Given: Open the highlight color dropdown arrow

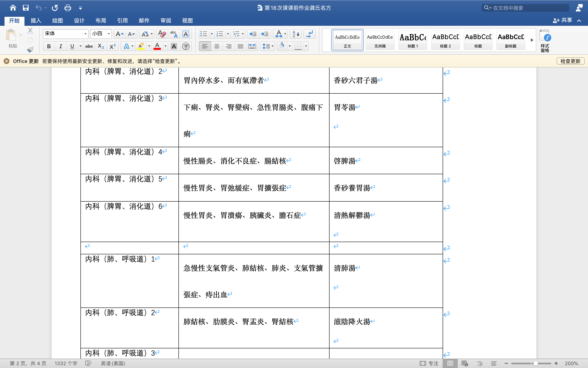Looking at the screenshot, I should click(x=149, y=46).
